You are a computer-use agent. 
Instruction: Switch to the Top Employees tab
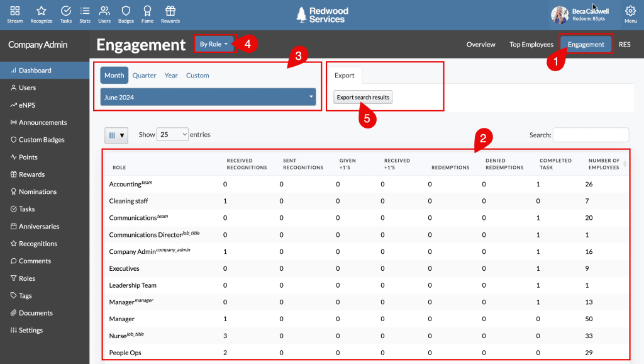(x=531, y=45)
